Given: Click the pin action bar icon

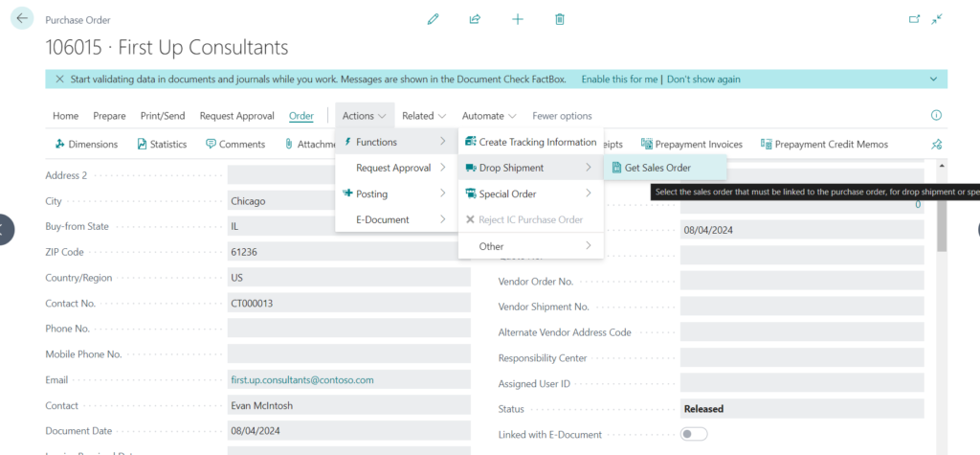Looking at the screenshot, I should pos(936,145).
